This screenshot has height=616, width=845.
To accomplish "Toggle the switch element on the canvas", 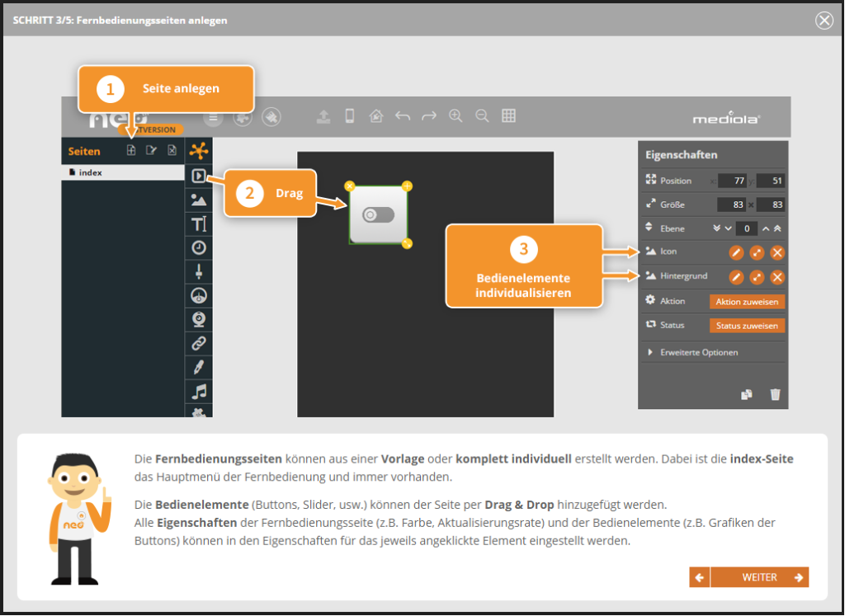I will point(379,215).
